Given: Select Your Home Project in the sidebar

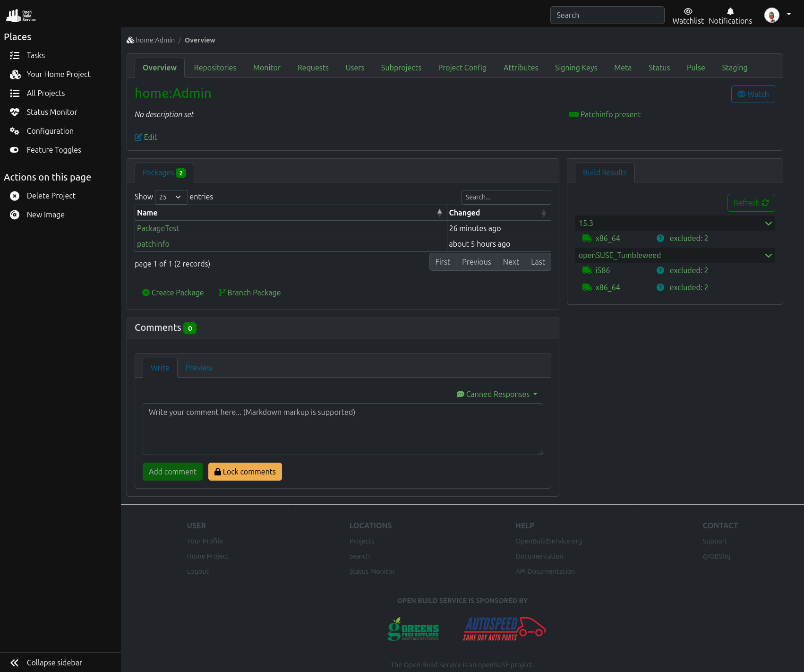Looking at the screenshot, I should pyautogui.click(x=59, y=74).
